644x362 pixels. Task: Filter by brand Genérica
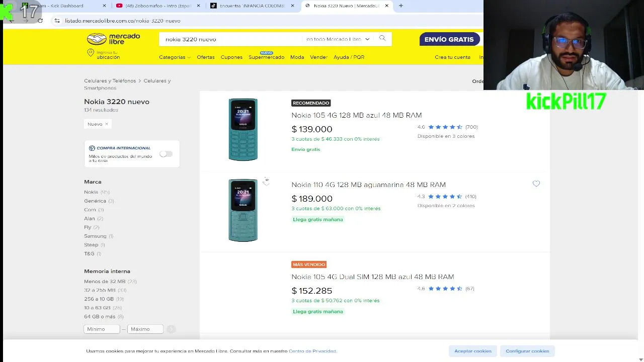pyautogui.click(x=99, y=201)
